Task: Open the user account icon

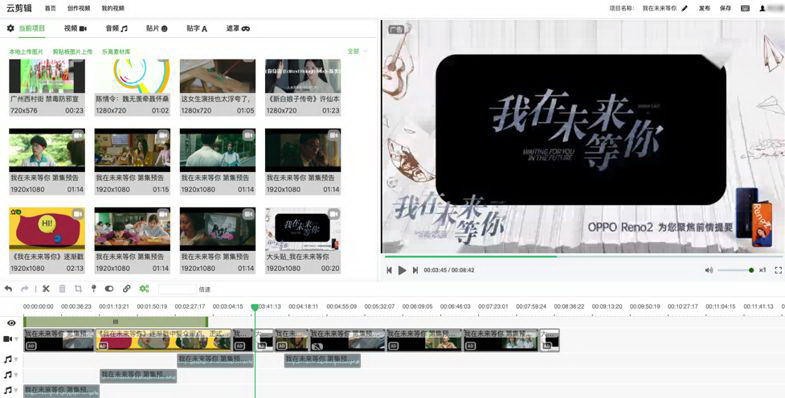Action: pyautogui.click(x=762, y=8)
